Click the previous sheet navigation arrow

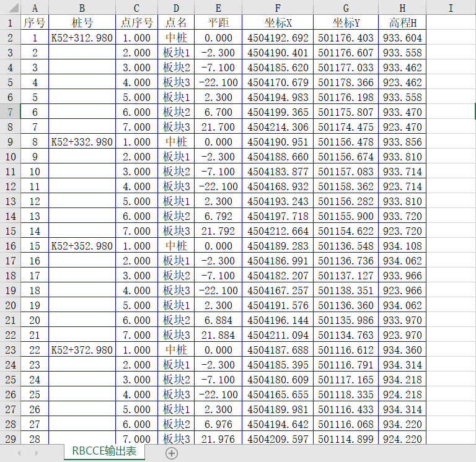click(19, 453)
